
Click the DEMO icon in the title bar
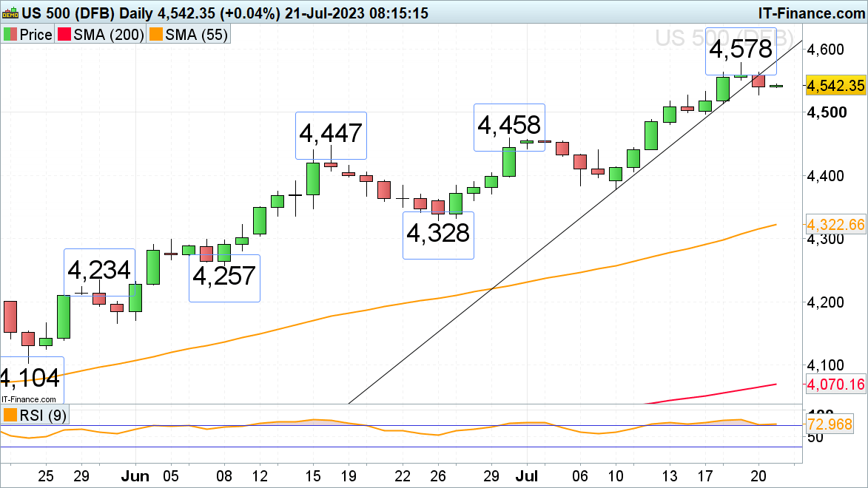[11, 13]
